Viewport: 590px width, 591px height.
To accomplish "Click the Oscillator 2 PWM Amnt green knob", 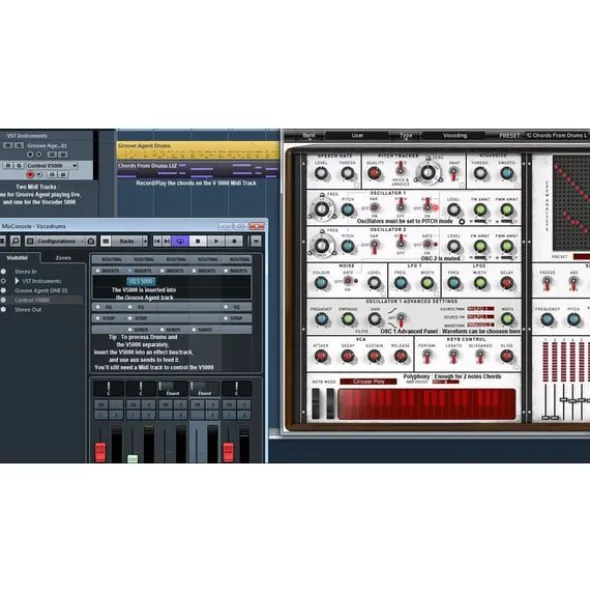I will coord(507,246).
